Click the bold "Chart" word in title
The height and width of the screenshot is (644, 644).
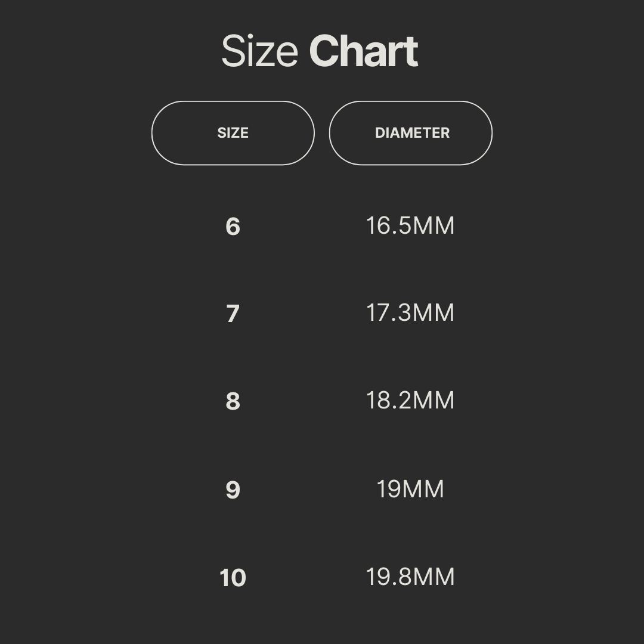pyautogui.click(x=363, y=52)
